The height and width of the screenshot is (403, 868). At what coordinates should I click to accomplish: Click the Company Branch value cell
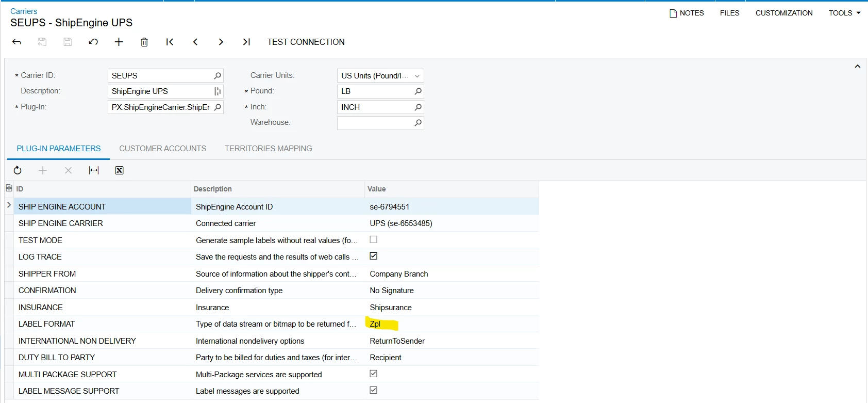click(452, 274)
